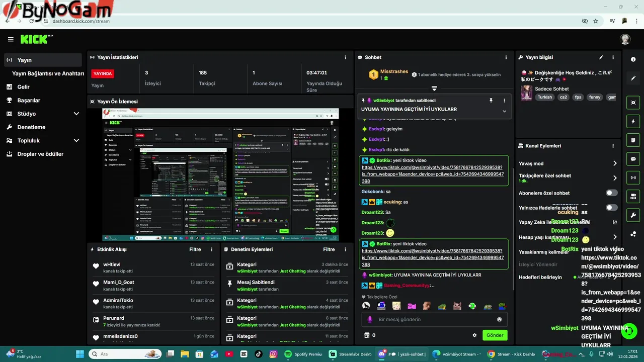Go to Gelir in the sidebar
Viewport: 644px width, 362px height.
pos(23,87)
